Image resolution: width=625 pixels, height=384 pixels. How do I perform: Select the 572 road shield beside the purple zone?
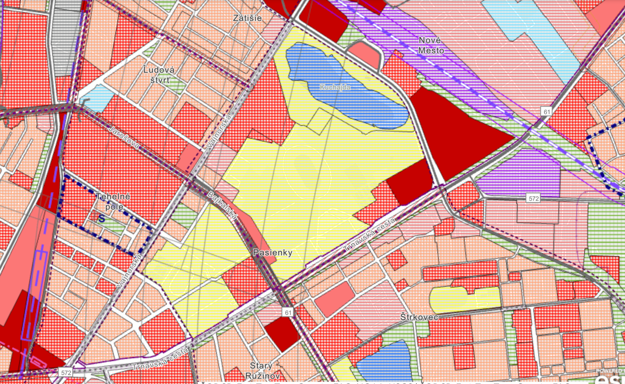tap(533, 198)
